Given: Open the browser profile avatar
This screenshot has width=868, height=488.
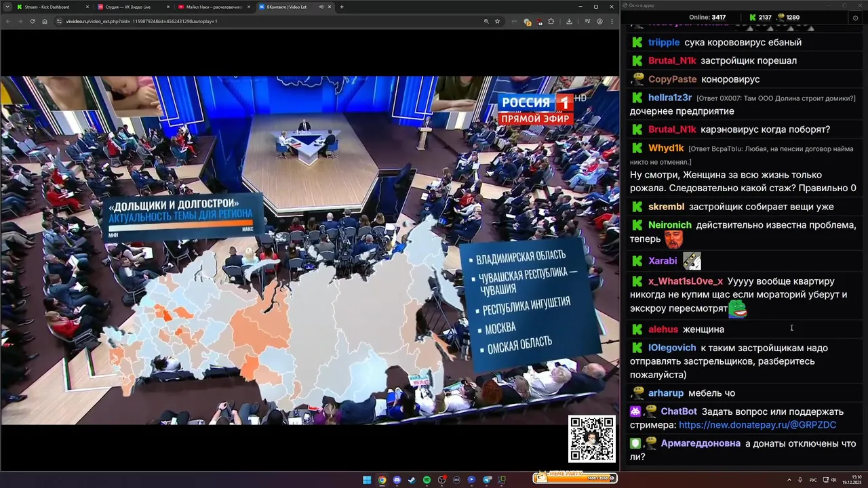Looking at the screenshot, I should [599, 21].
